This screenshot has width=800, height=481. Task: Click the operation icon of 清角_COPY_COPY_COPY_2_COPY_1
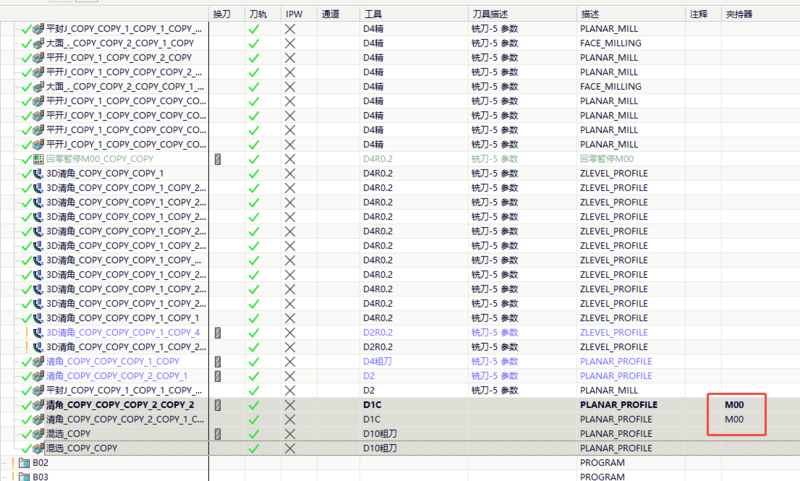(x=38, y=376)
